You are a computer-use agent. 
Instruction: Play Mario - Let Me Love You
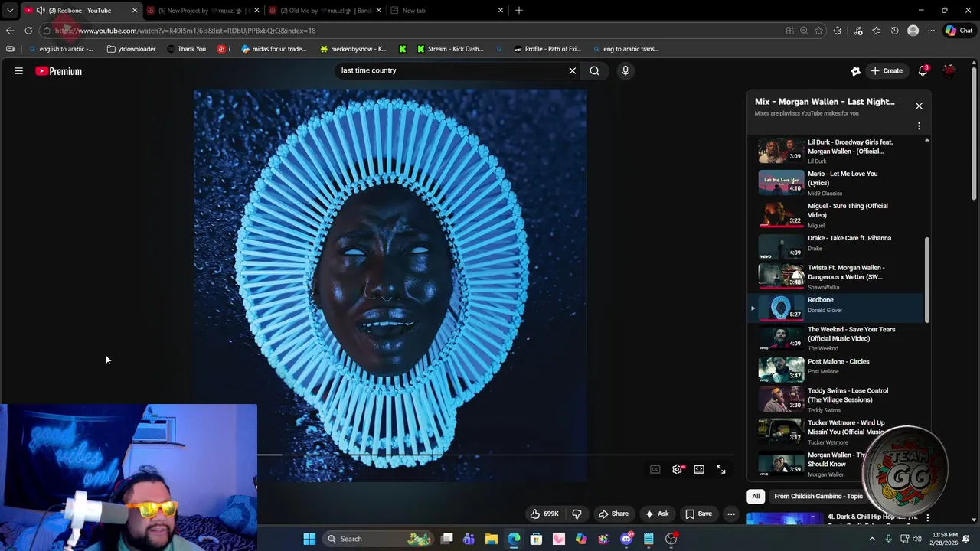(836, 183)
